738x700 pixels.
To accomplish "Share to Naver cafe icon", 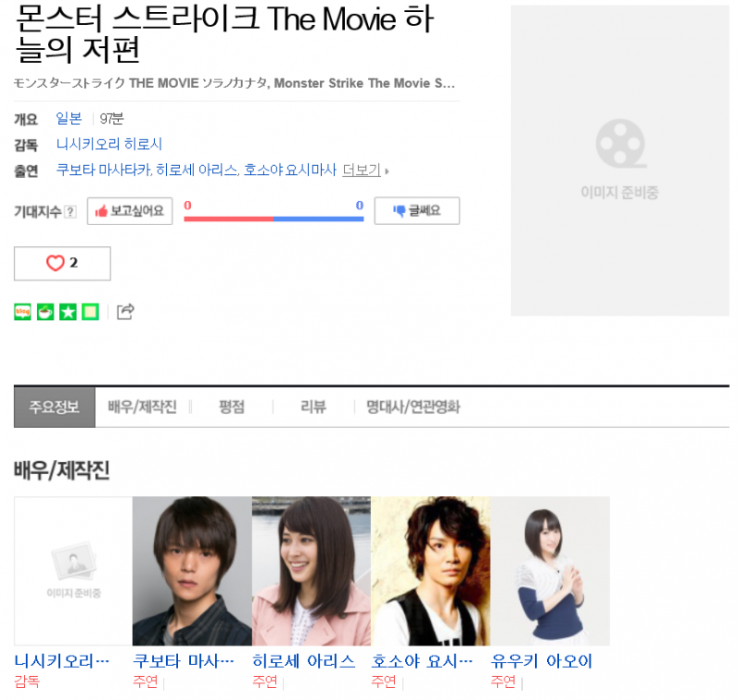I will pos(45,312).
